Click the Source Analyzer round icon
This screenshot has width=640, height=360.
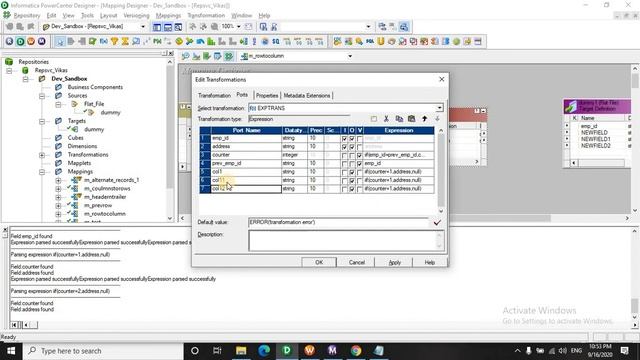tap(9, 41)
